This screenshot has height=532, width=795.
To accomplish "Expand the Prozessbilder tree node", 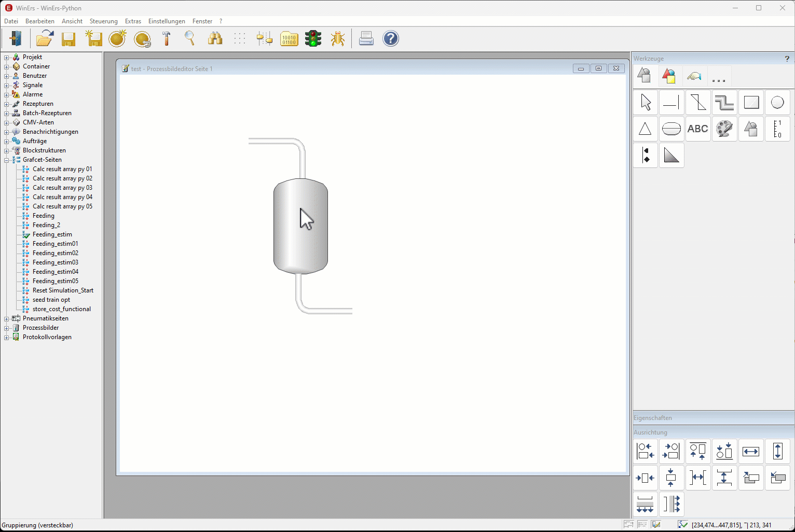I will tap(7, 328).
